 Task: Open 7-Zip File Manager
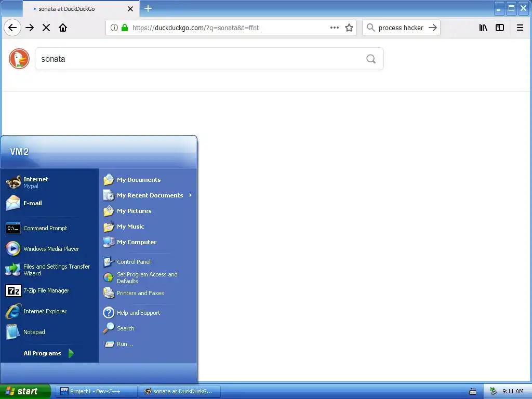[x=49, y=290]
